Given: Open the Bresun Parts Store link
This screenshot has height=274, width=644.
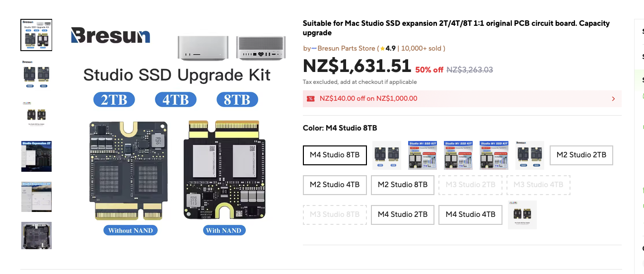Looking at the screenshot, I should click(346, 49).
